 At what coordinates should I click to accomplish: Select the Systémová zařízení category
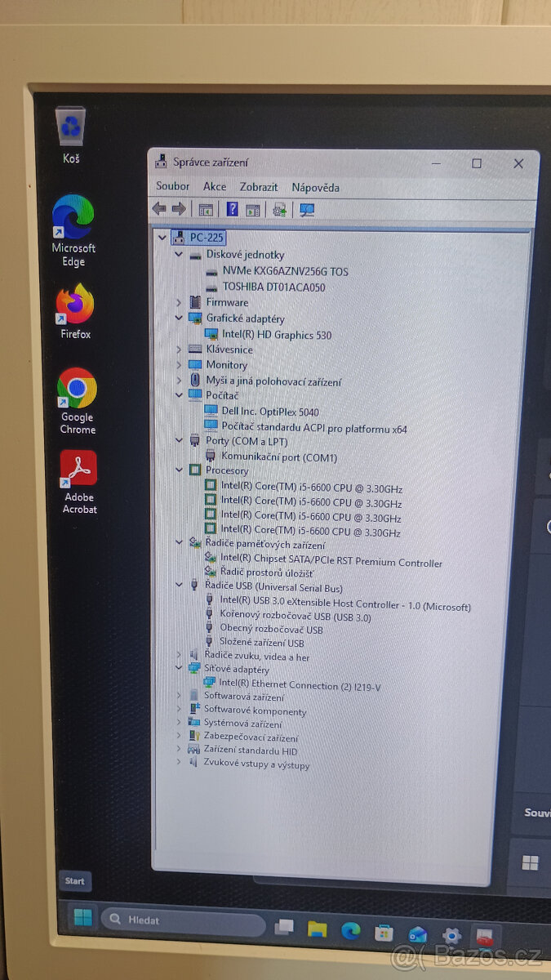(242, 724)
